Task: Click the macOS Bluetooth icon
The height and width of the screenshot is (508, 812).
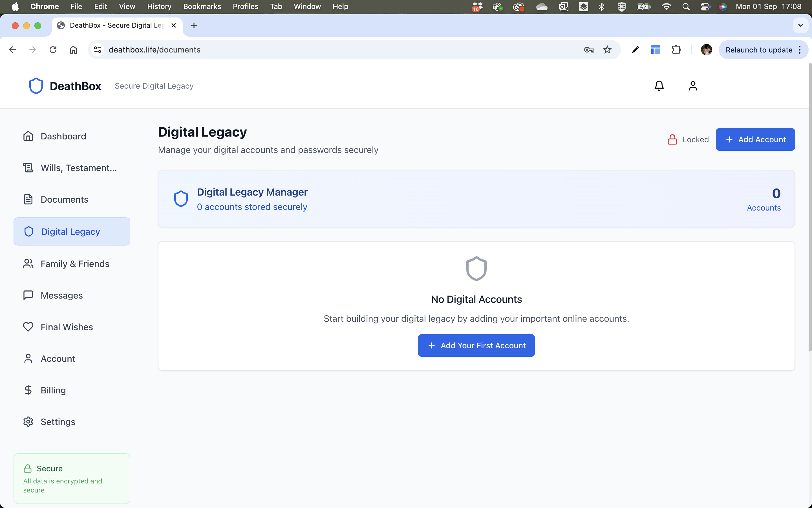Action: (x=602, y=7)
